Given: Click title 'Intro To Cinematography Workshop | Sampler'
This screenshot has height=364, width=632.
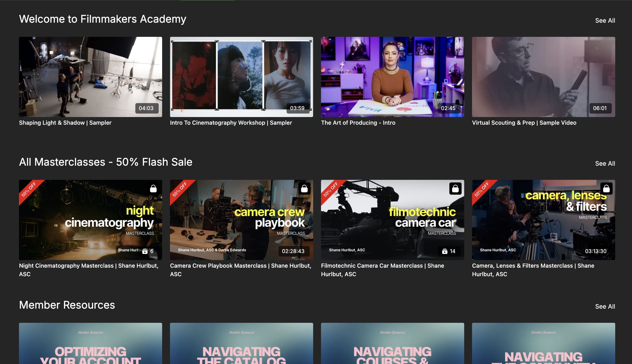Looking at the screenshot, I should tap(231, 123).
